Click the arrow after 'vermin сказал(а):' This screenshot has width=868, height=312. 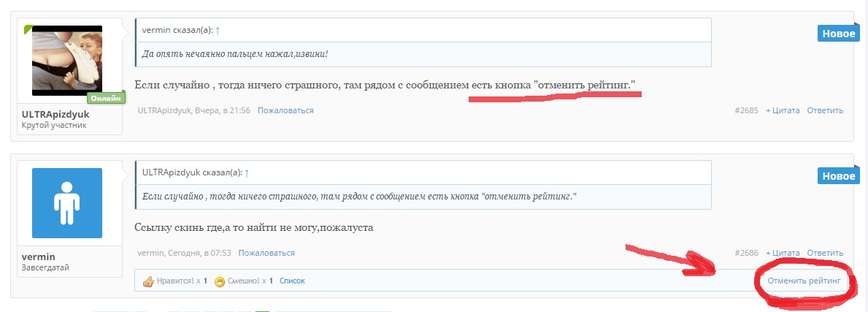[218, 31]
